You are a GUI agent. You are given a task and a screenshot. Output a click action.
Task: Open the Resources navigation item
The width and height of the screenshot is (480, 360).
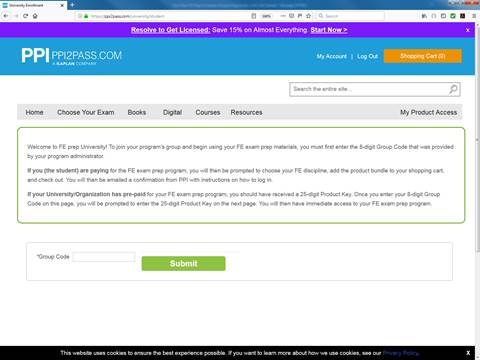pyautogui.click(x=246, y=112)
